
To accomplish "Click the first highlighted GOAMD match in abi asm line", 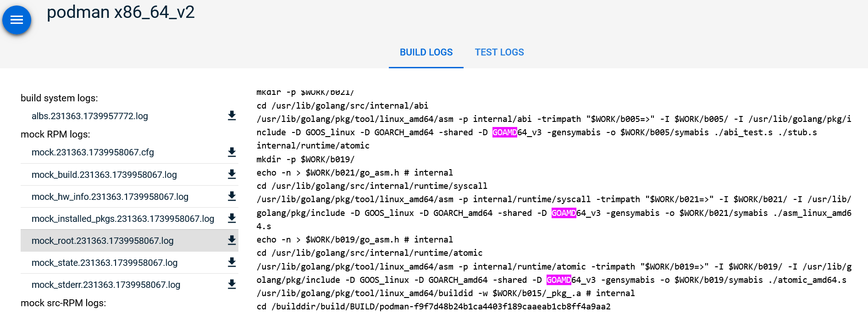I will click(x=504, y=132).
